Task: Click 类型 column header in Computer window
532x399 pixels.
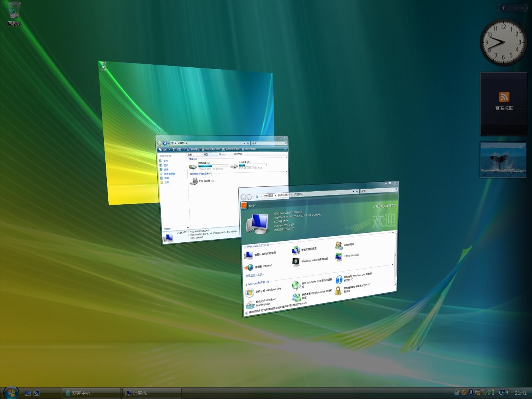Action: pos(210,154)
